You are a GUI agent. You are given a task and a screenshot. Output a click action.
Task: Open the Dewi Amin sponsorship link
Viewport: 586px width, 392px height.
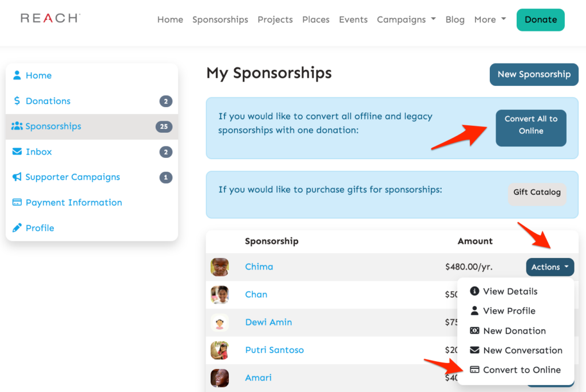[268, 322]
